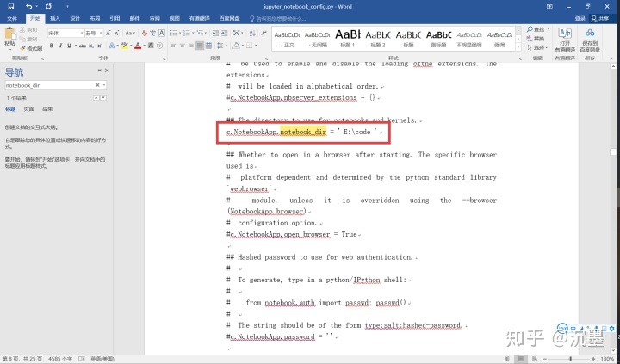Toggle Justify paragraph alignment
The width and height of the screenshot is (620, 364).
point(200,46)
